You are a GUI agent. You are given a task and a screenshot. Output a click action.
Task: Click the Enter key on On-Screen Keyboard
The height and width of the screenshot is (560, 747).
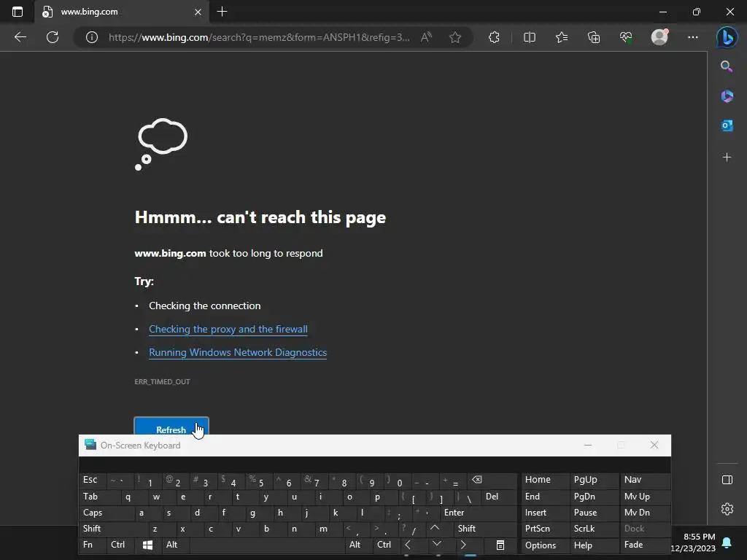479,513
